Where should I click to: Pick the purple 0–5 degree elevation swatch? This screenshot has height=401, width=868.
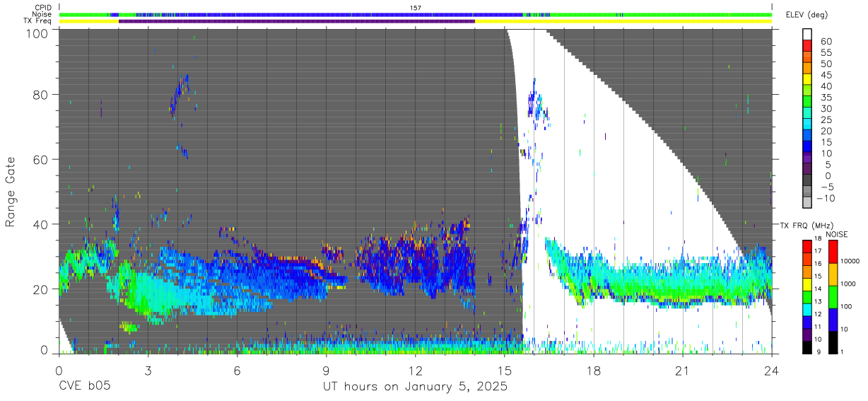pyautogui.click(x=807, y=170)
